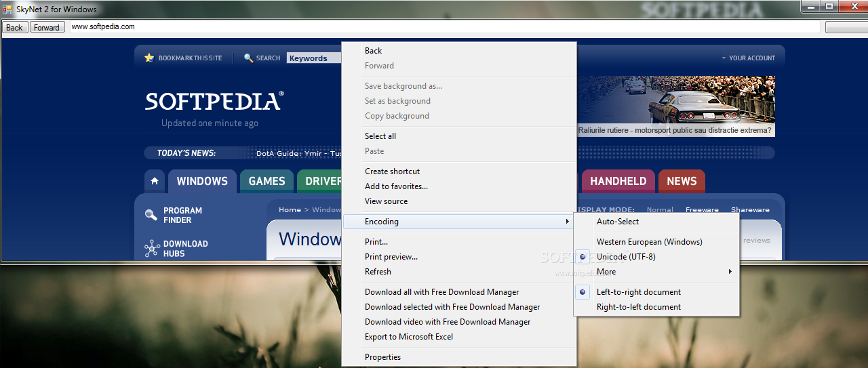Open Properties from the context menu
The image size is (868, 368).
click(x=459, y=357)
